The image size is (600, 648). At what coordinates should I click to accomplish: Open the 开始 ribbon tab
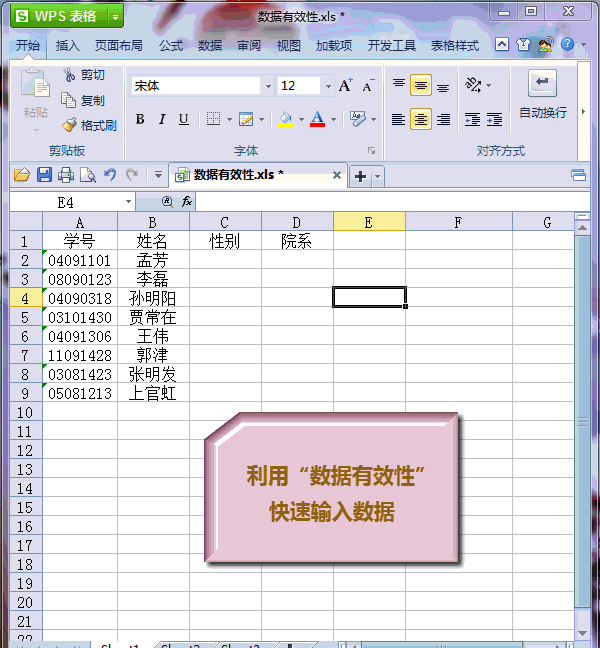coord(28,45)
